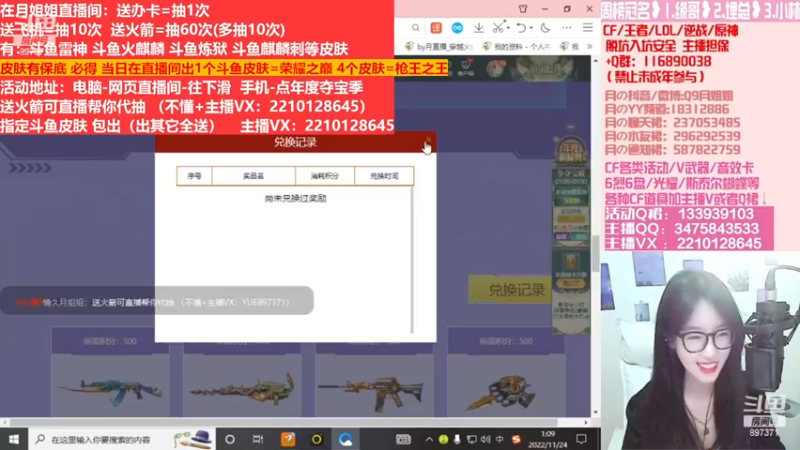Open the yellow ring taskbar app
Screen dimensions: 800x450
[317, 439]
